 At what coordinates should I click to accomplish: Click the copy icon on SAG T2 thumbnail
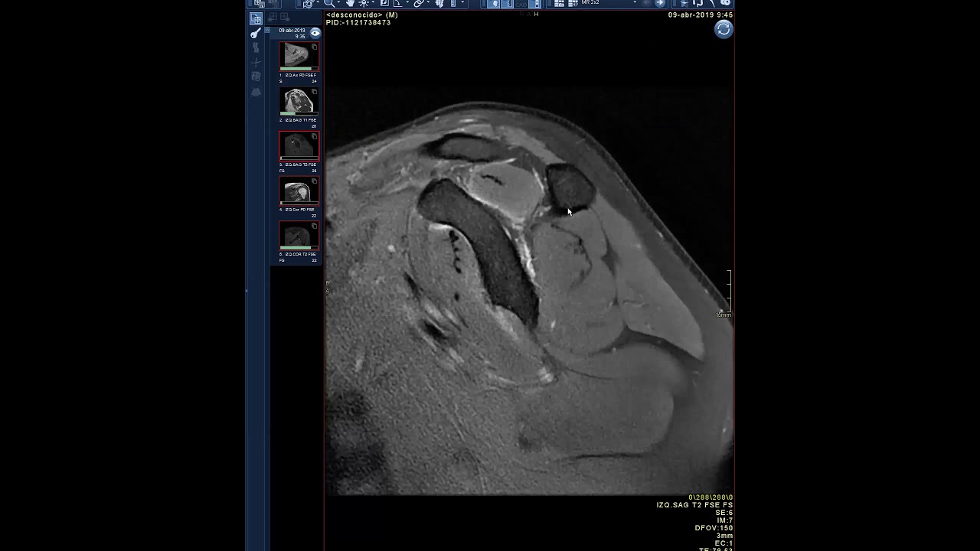tap(314, 136)
